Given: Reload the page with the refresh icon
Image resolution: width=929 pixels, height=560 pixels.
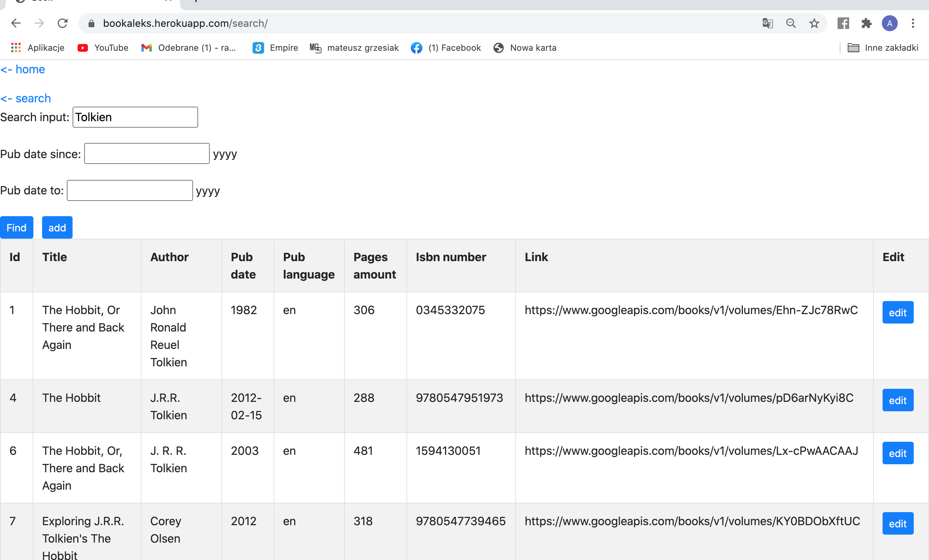Looking at the screenshot, I should pos(62,23).
